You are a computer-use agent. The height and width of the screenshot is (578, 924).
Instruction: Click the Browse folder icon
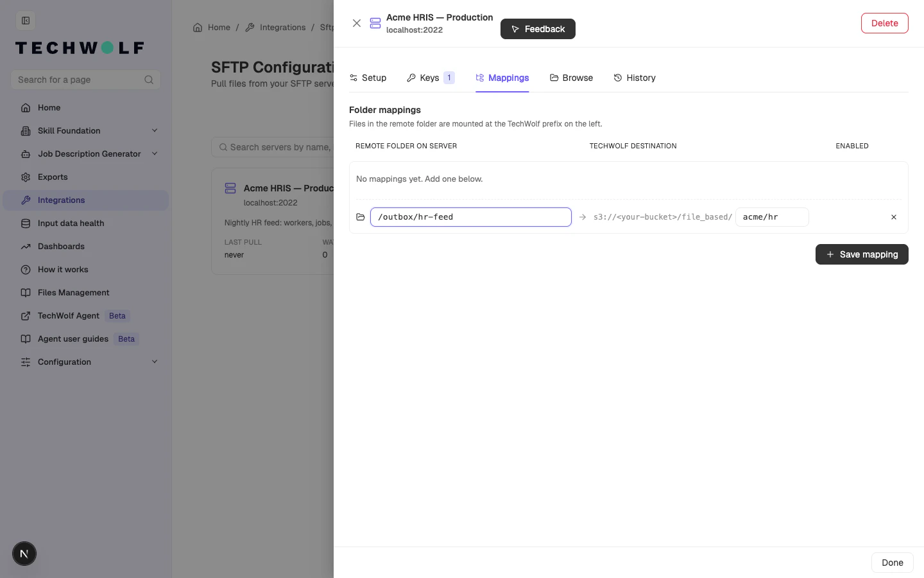tap(554, 78)
